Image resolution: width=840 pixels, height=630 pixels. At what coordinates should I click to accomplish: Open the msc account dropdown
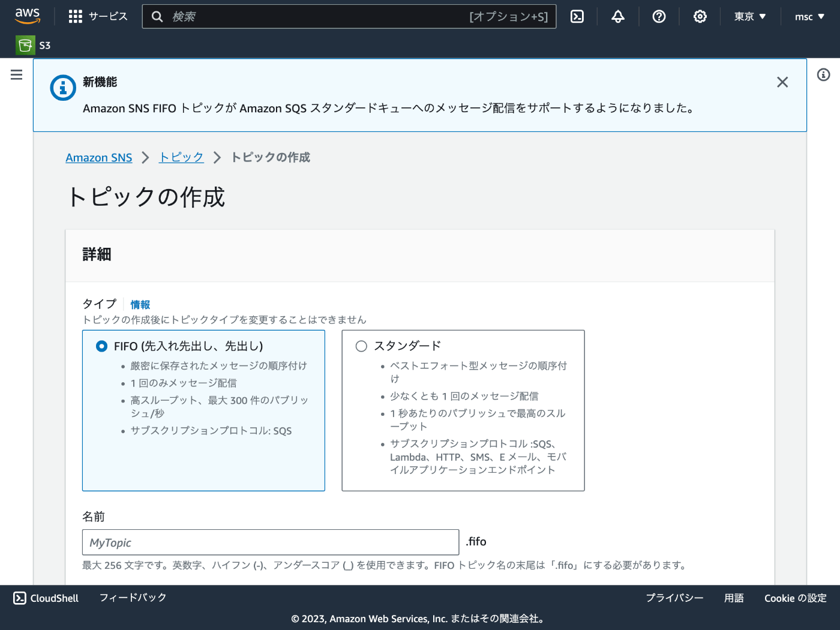click(809, 17)
